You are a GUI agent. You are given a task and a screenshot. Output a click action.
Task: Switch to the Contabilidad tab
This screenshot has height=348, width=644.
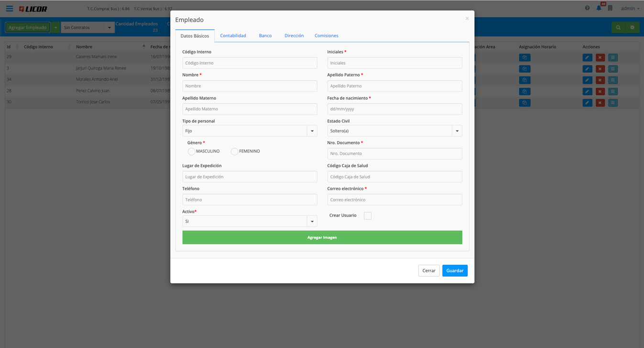[233, 36]
